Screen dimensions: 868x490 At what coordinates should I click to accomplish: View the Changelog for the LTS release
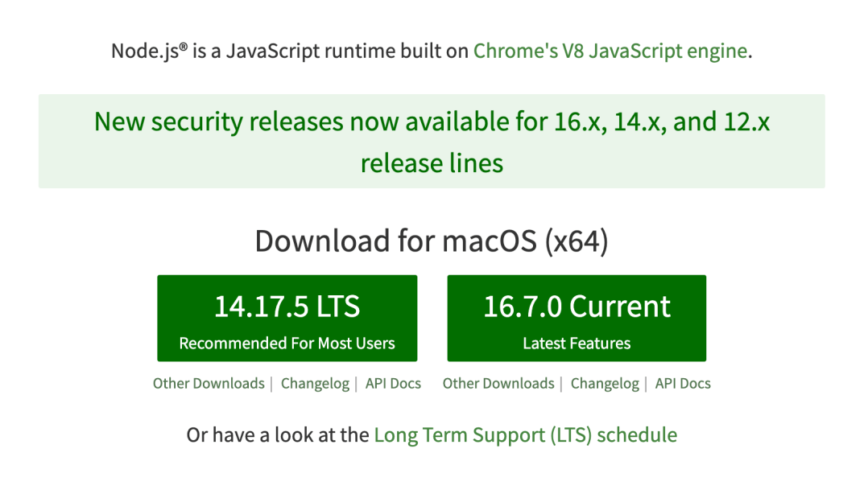[x=315, y=384]
